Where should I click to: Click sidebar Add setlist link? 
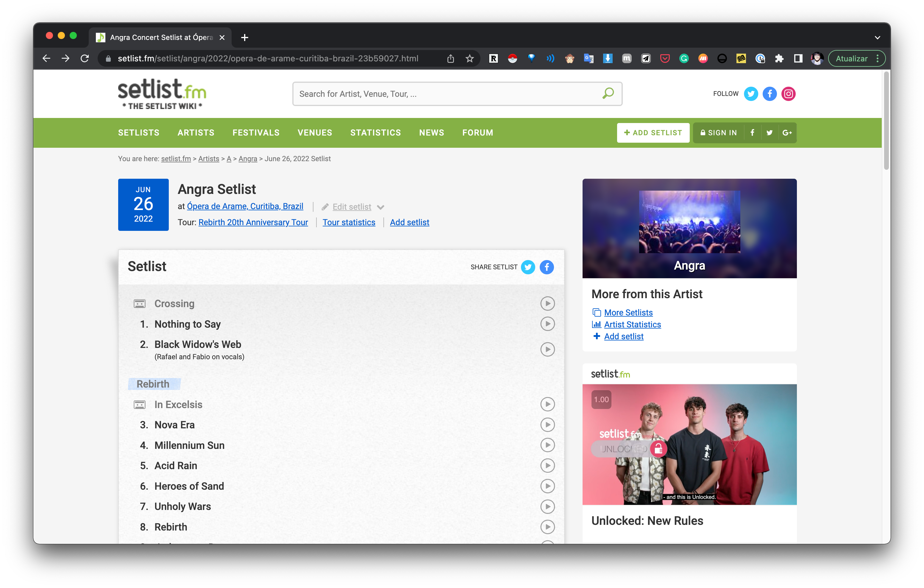coord(624,336)
